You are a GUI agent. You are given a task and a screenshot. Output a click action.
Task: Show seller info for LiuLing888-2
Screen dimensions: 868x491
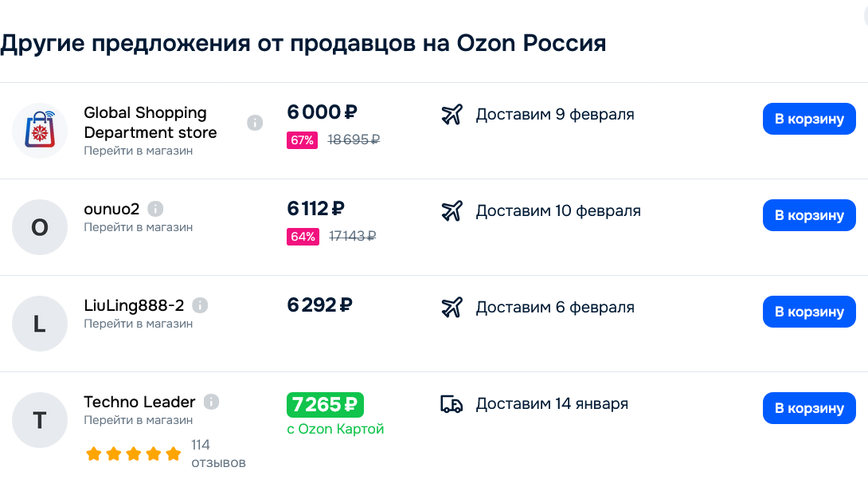click(200, 305)
